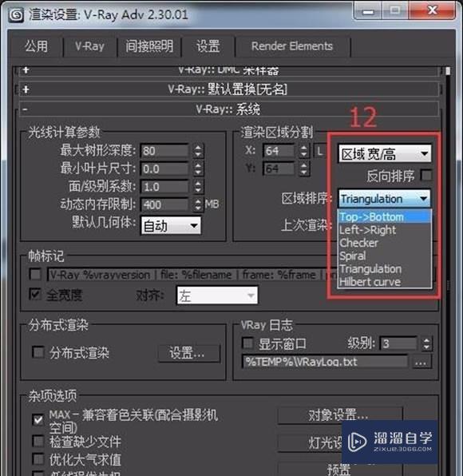Toggle the L lock button beside X

[319, 151]
